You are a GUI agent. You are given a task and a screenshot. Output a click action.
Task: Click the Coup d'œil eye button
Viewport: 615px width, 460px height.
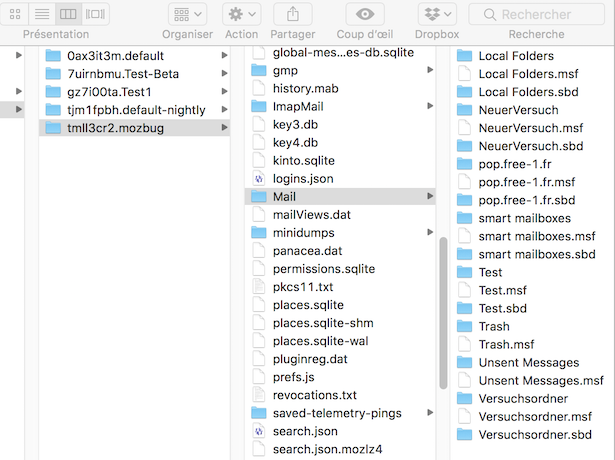[x=365, y=14]
